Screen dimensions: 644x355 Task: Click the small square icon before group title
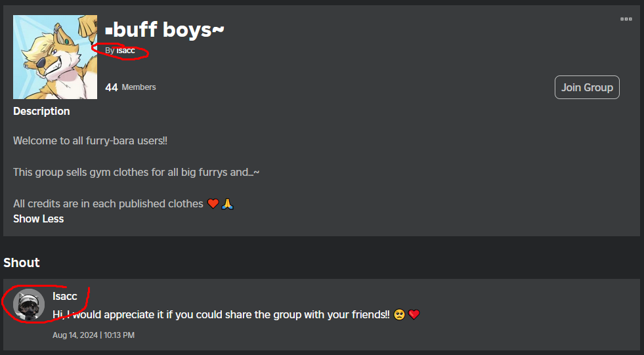[x=108, y=31]
